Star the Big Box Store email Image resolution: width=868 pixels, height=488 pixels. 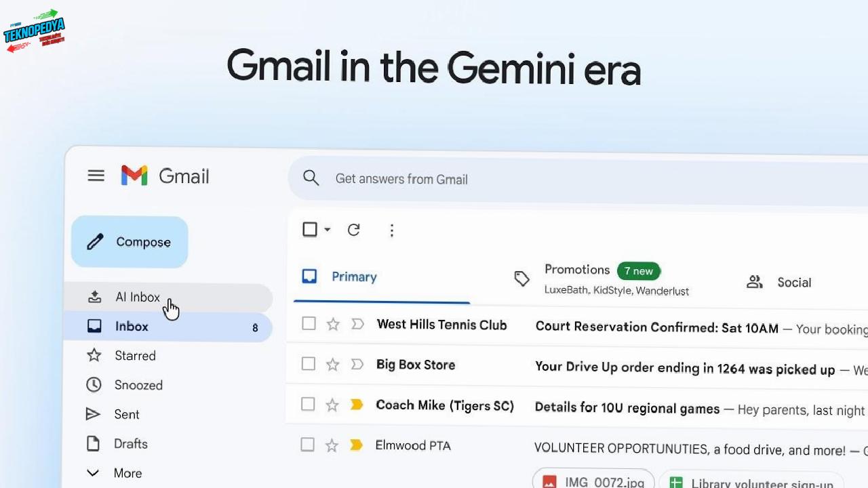tap(332, 365)
